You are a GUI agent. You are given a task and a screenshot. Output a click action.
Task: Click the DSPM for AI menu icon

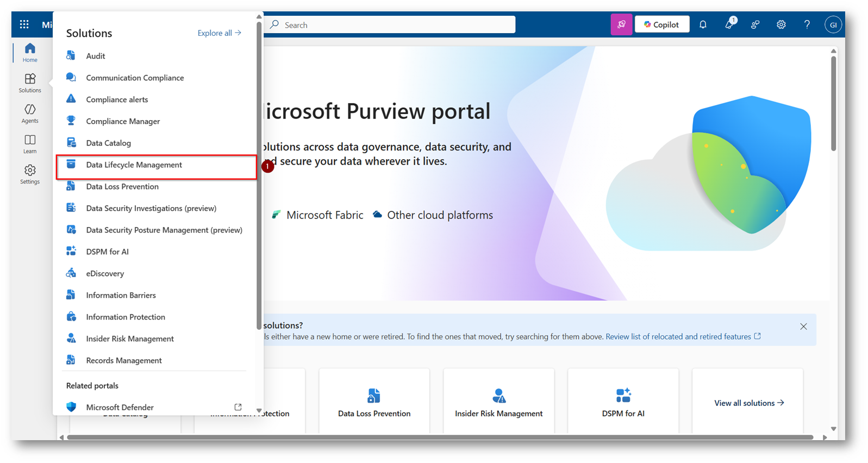click(x=71, y=251)
